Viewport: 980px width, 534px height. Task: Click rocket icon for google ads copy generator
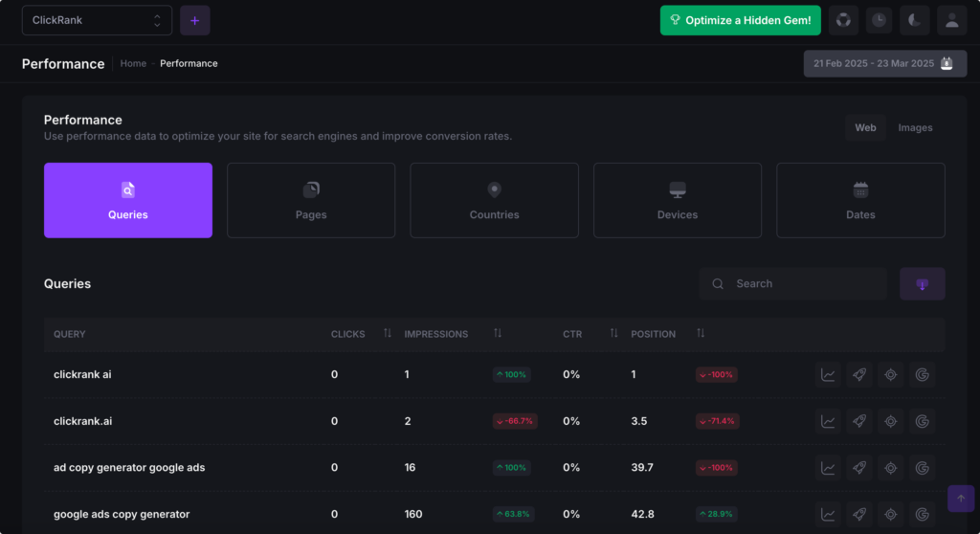pos(859,515)
